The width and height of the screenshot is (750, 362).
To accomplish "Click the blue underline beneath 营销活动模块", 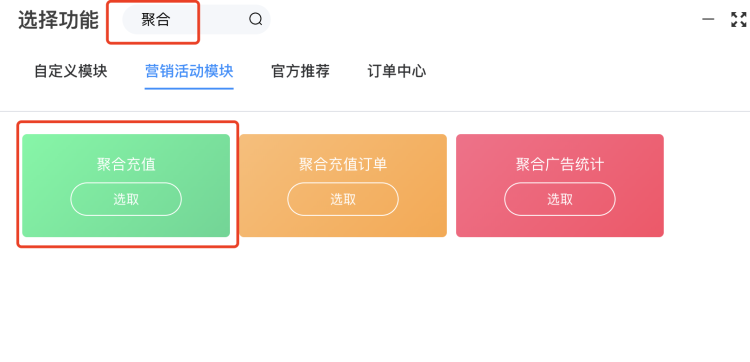I will point(189,88).
